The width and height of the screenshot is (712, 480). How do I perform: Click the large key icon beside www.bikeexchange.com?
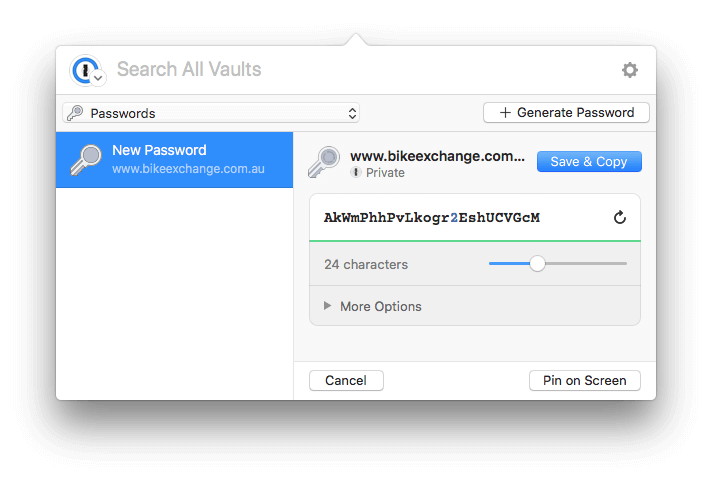click(324, 162)
